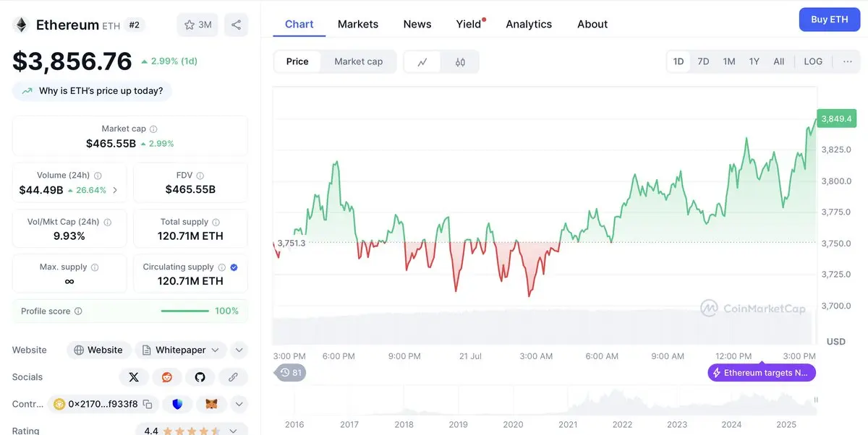
Task: Click the Max. supply info icon
Action: [95, 267]
